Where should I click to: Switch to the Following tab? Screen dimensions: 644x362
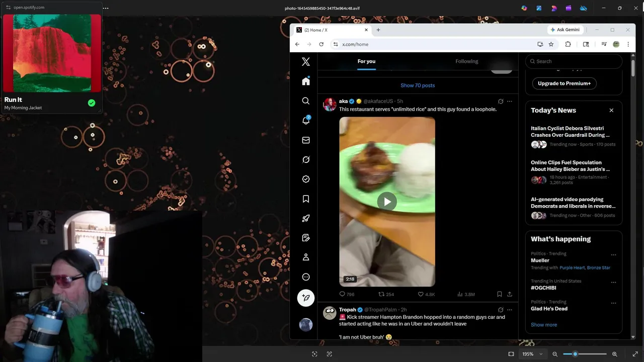click(467, 61)
